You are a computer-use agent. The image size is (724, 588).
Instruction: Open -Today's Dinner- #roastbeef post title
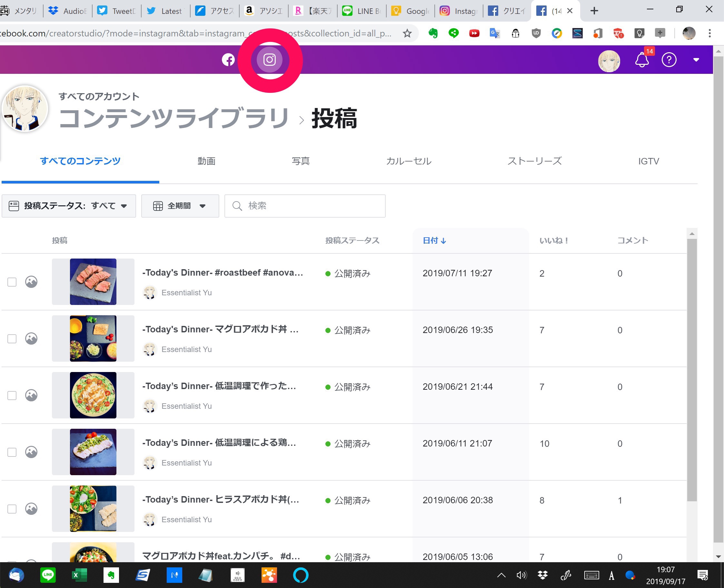tap(223, 272)
